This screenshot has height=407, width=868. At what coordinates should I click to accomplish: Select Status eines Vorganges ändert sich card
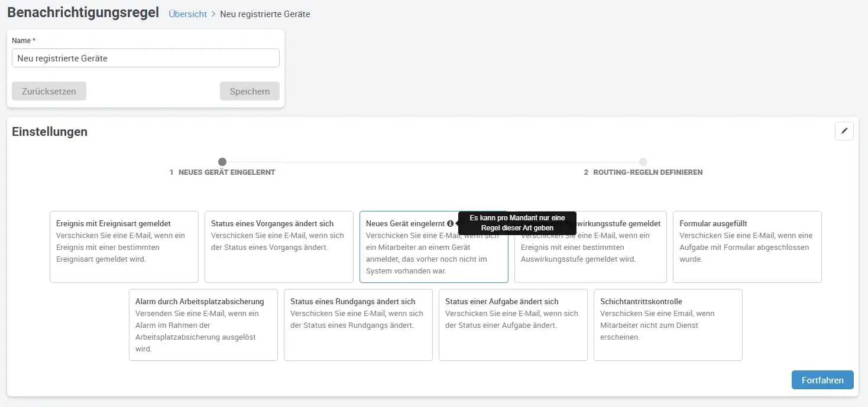[279, 247]
